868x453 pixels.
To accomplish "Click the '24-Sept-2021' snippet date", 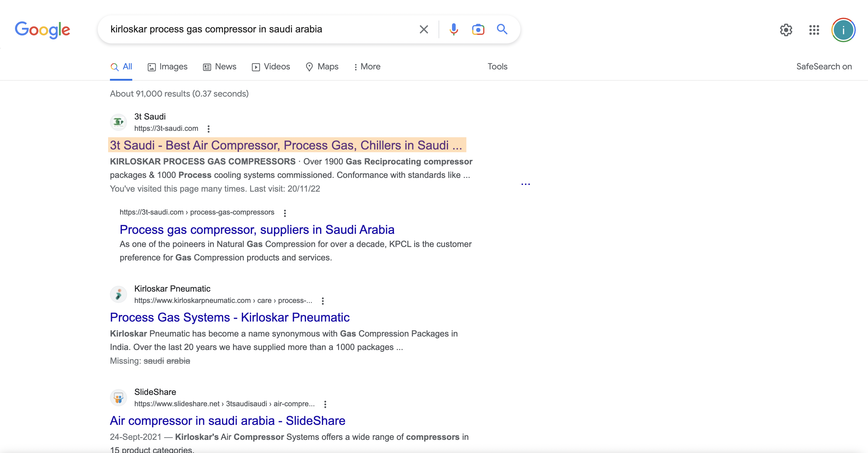I will coord(136,437).
